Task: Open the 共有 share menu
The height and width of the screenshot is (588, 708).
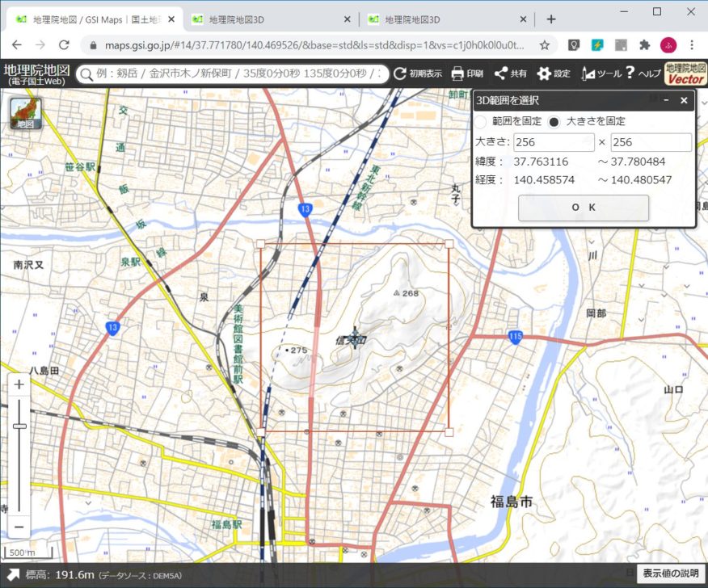Action: pos(511,73)
